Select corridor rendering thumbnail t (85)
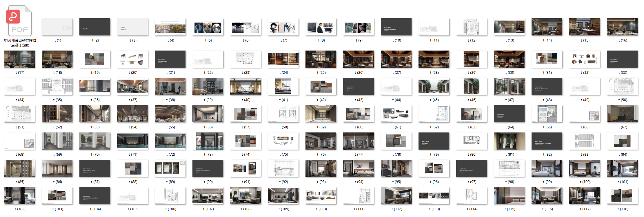Screen dimensions: 644x217 (19, 168)
